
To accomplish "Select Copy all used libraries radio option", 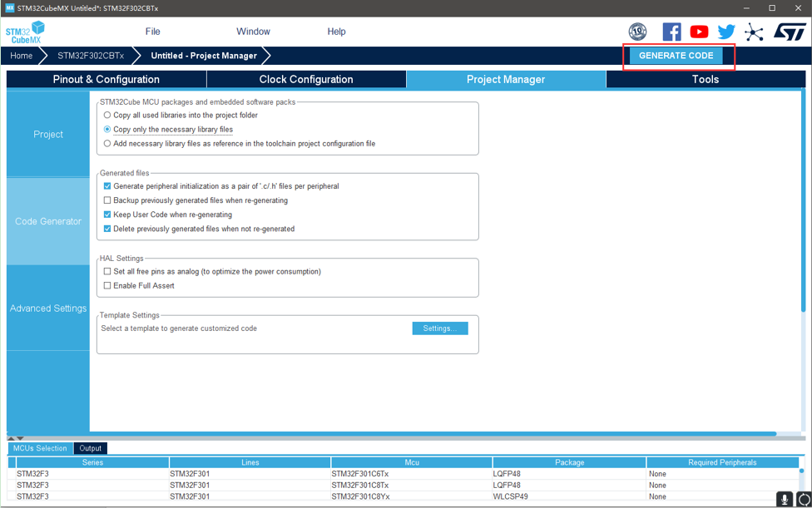I will [x=107, y=115].
